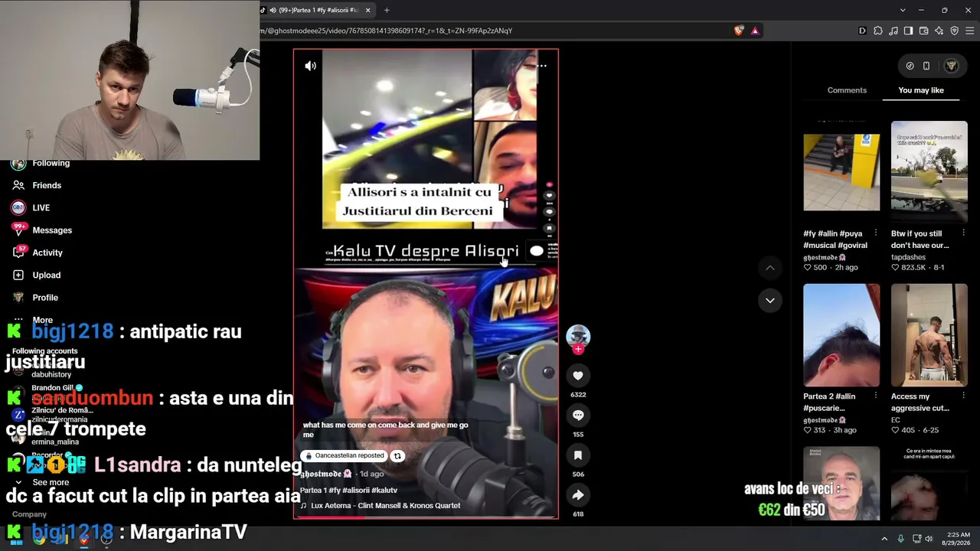Close the Partea 1 #fy #alisorii tab
The image size is (980, 551).
pos(368,10)
